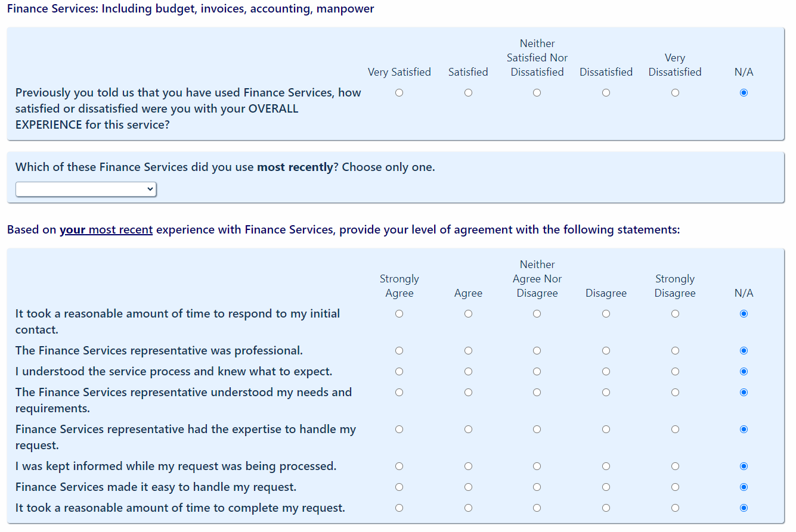Choose Disagree for representative understood my needs
Viewport: 796px width, 532px height.
[606, 393]
